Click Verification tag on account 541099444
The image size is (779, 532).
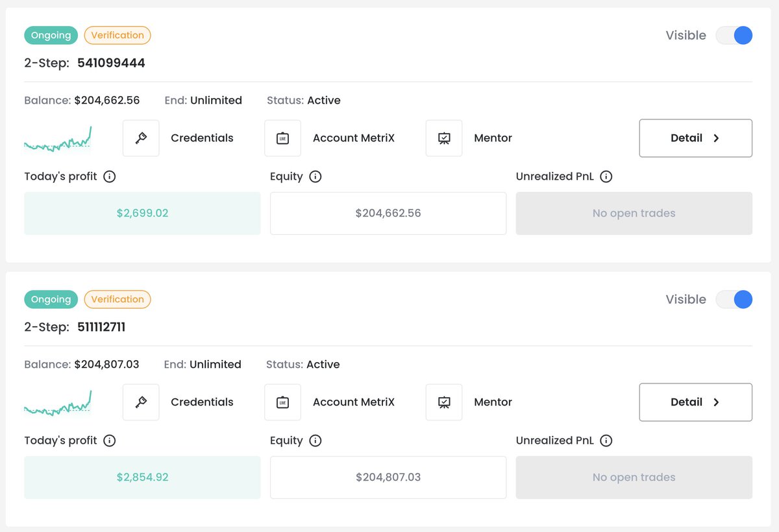[117, 35]
